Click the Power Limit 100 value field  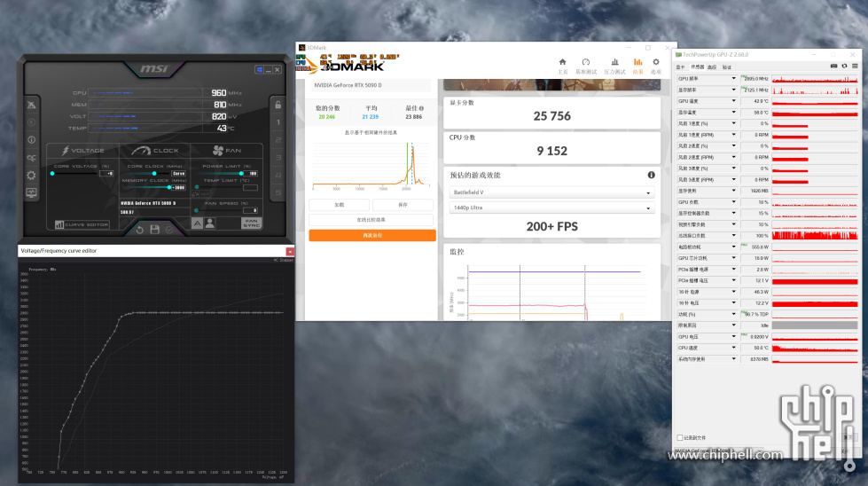(x=251, y=173)
